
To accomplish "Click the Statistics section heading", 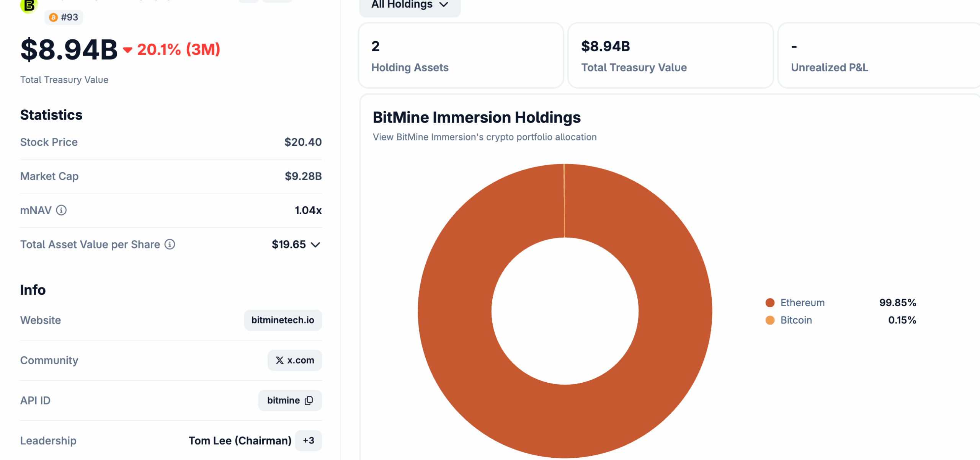I will click(x=51, y=115).
